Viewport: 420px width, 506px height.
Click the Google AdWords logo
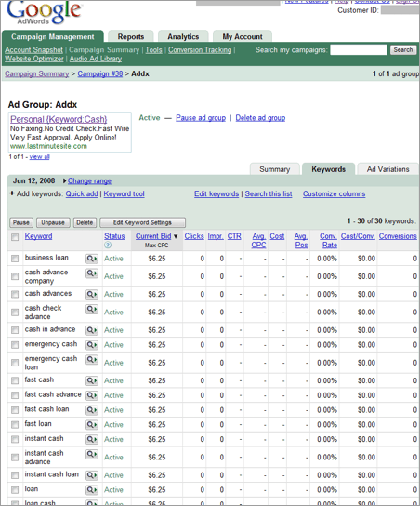44,12
